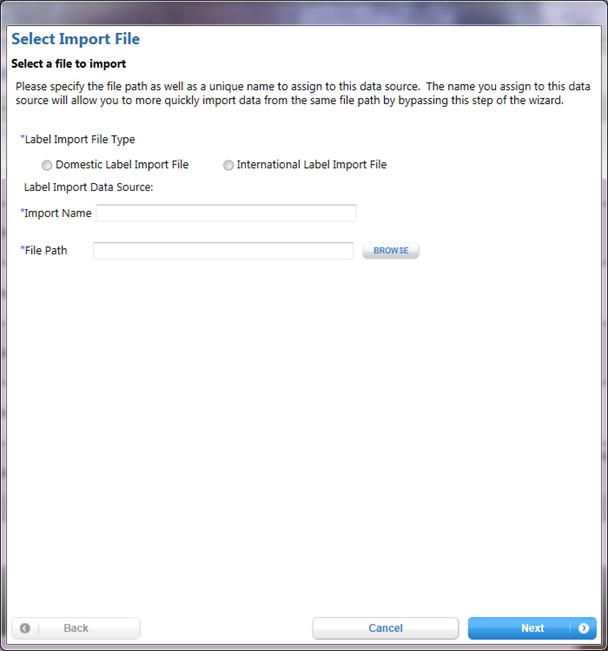608x651 pixels.
Task: Click the right arrow icon on Next
Action: 583,628
